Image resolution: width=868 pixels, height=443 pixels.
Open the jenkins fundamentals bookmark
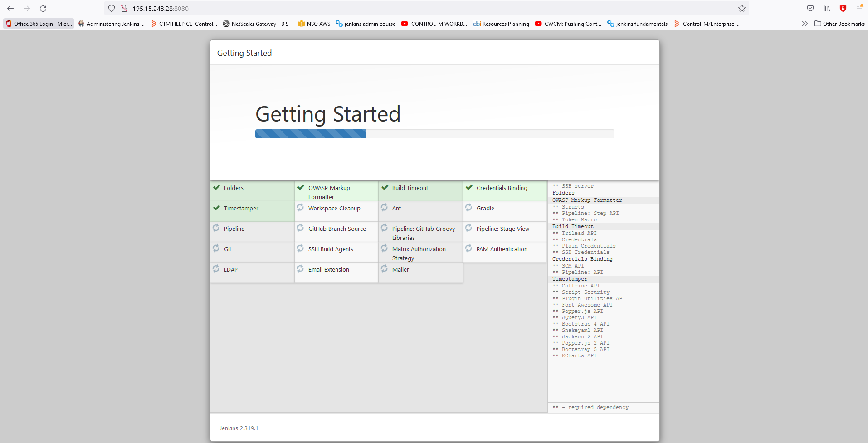(638, 24)
